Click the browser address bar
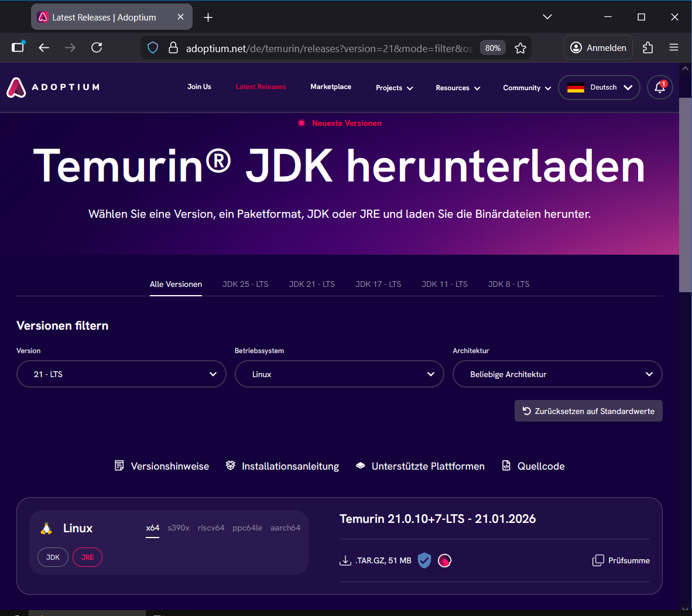The width and height of the screenshot is (692, 616). point(328,48)
